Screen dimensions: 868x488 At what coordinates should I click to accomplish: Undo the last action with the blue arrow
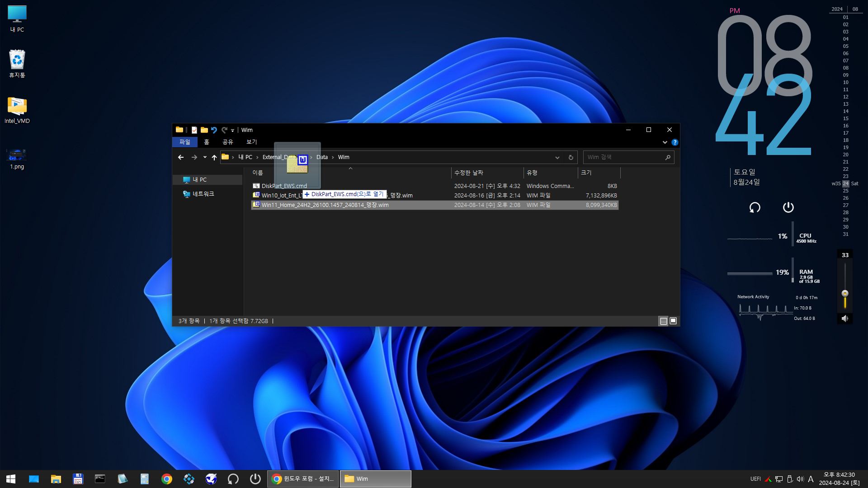(214, 130)
